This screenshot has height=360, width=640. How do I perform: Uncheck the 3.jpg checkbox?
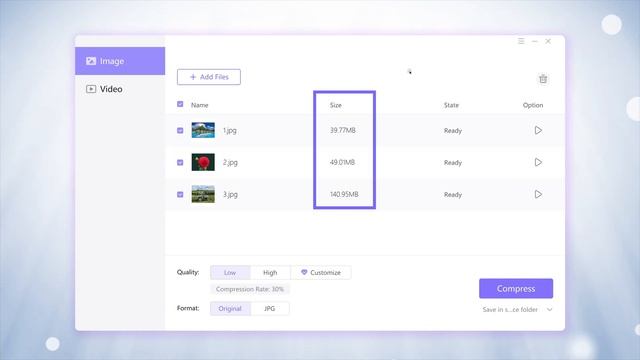pyautogui.click(x=180, y=194)
